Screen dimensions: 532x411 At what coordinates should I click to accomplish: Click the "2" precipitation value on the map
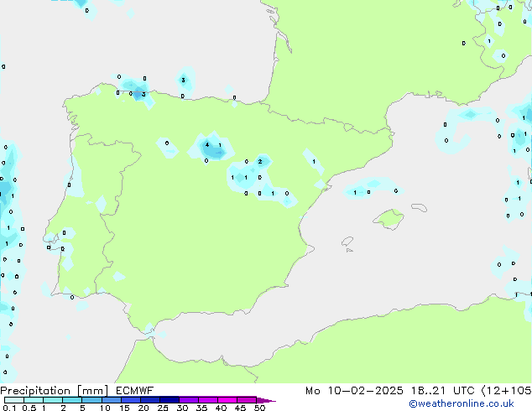(x=260, y=161)
